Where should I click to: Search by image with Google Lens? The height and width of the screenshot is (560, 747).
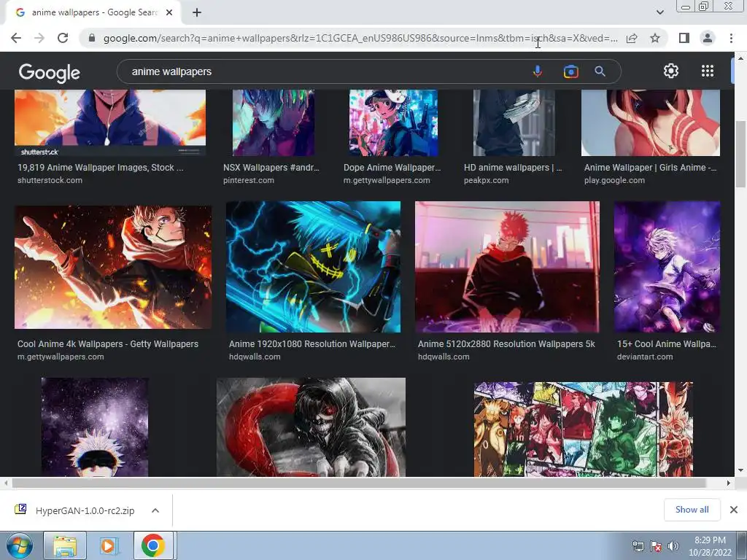570,71
